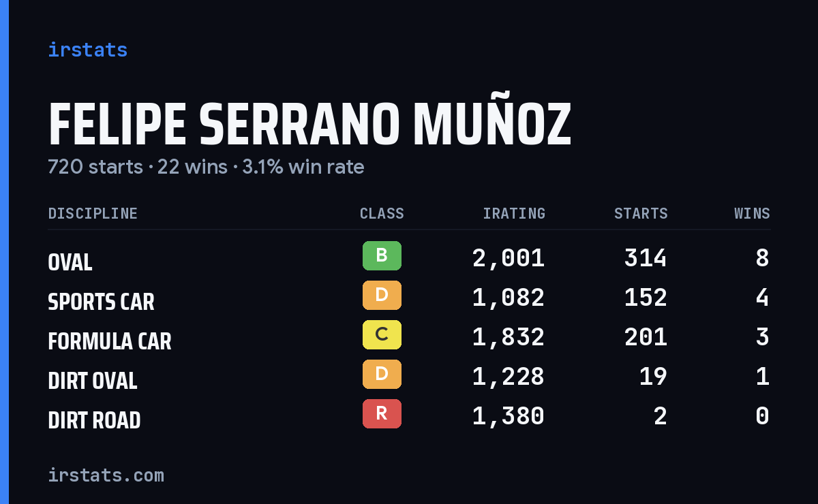Sort by the STARTS column header

(x=641, y=214)
